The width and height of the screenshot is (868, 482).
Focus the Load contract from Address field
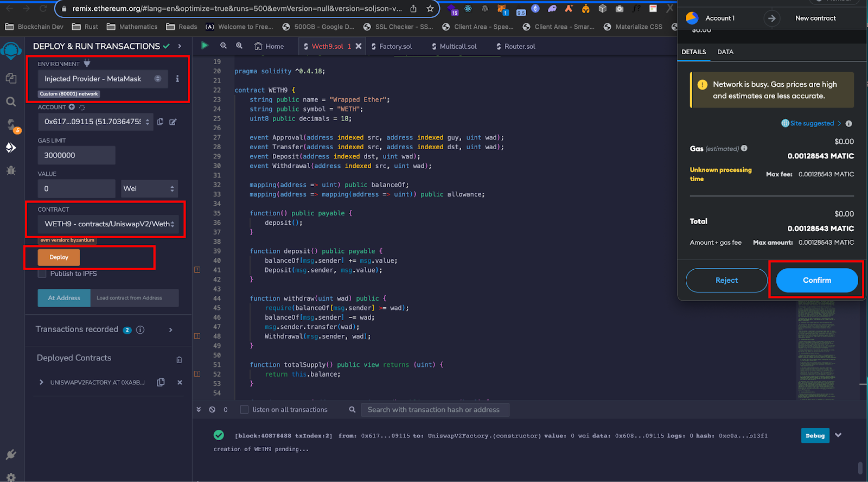click(x=135, y=298)
